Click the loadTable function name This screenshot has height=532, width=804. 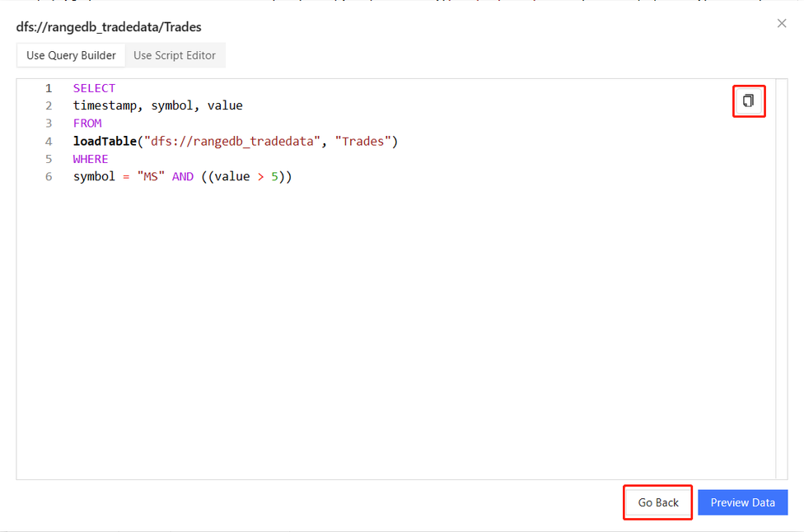pos(105,141)
